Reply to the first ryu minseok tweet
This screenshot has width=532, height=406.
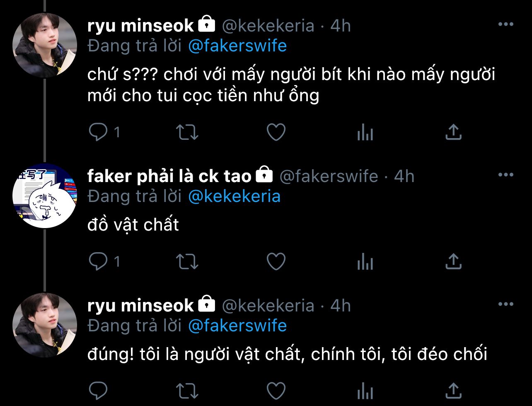point(98,132)
